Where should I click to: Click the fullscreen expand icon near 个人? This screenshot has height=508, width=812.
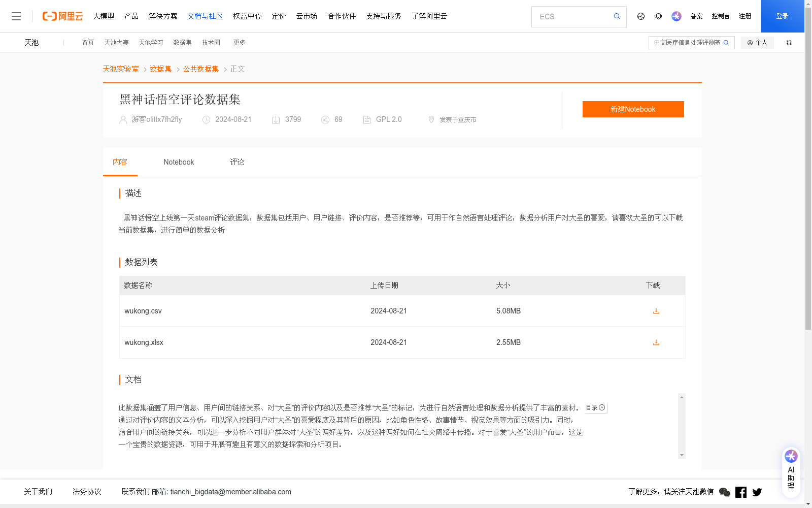click(789, 43)
